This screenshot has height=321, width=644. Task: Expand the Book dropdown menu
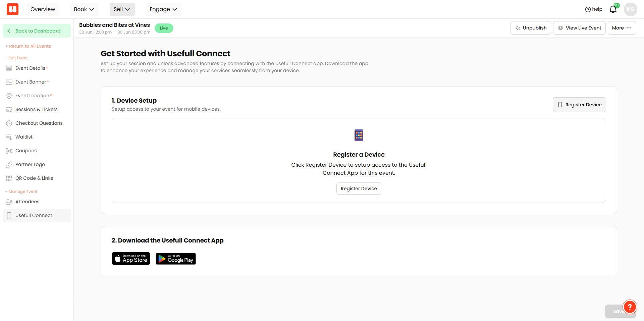pos(84,9)
